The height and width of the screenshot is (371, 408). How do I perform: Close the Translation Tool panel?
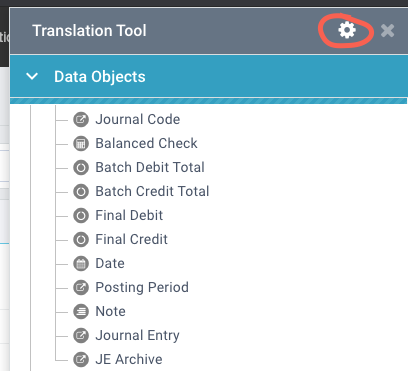click(387, 31)
